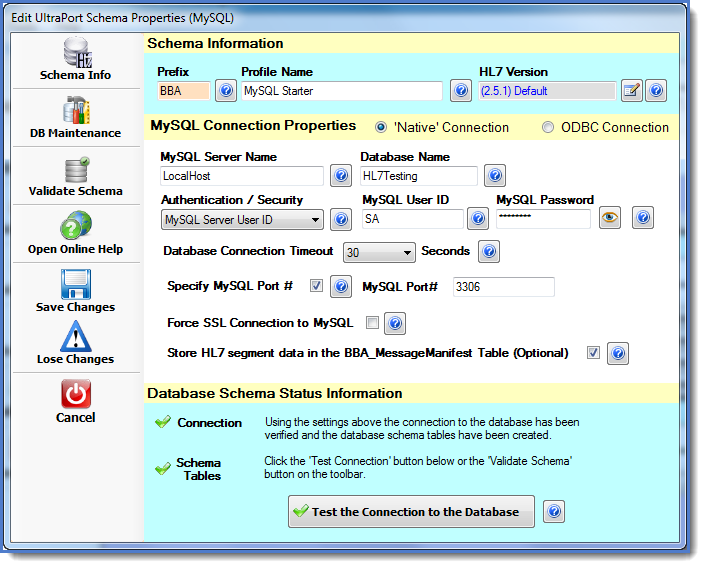Screen dimensions: 705x568
Task: Click Test the Connection to the Database
Action: (411, 512)
